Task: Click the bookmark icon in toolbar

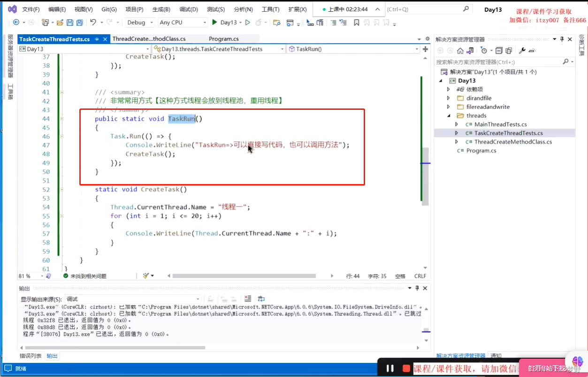Action: tap(357, 22)
